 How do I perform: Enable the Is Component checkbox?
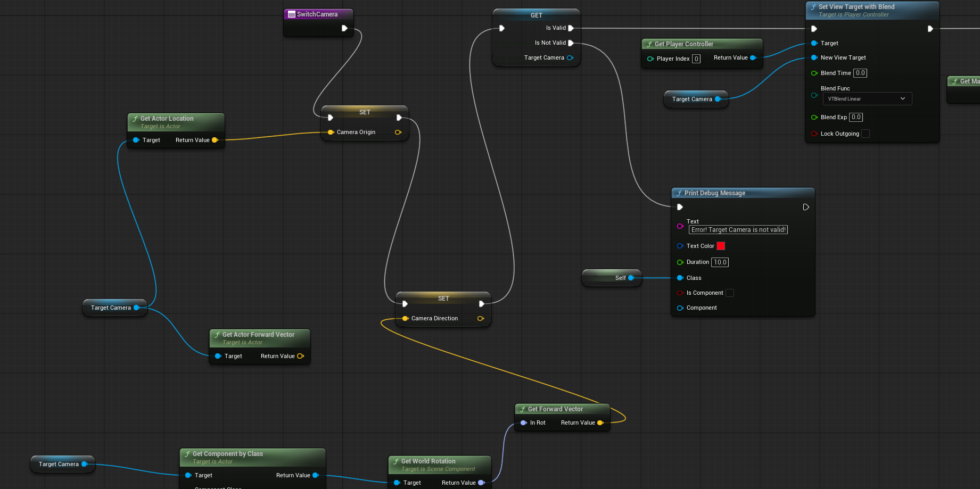pos(730,293)
